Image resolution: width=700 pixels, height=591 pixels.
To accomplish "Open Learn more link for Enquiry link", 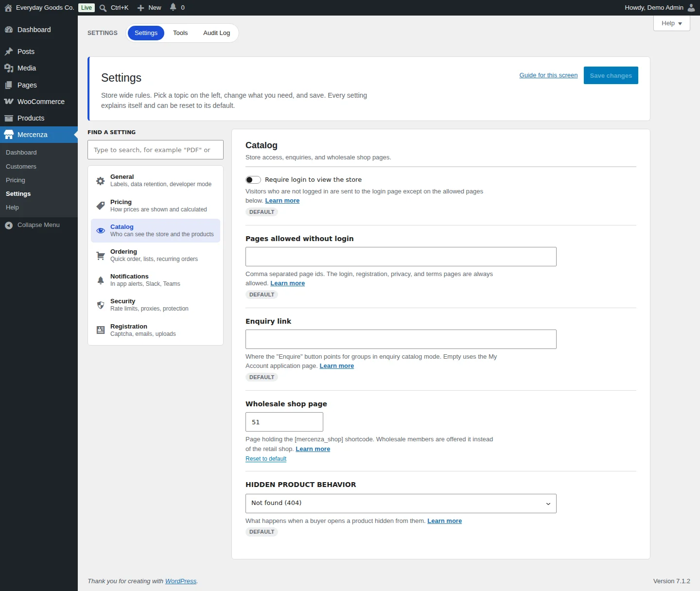I will click(337, 366).
